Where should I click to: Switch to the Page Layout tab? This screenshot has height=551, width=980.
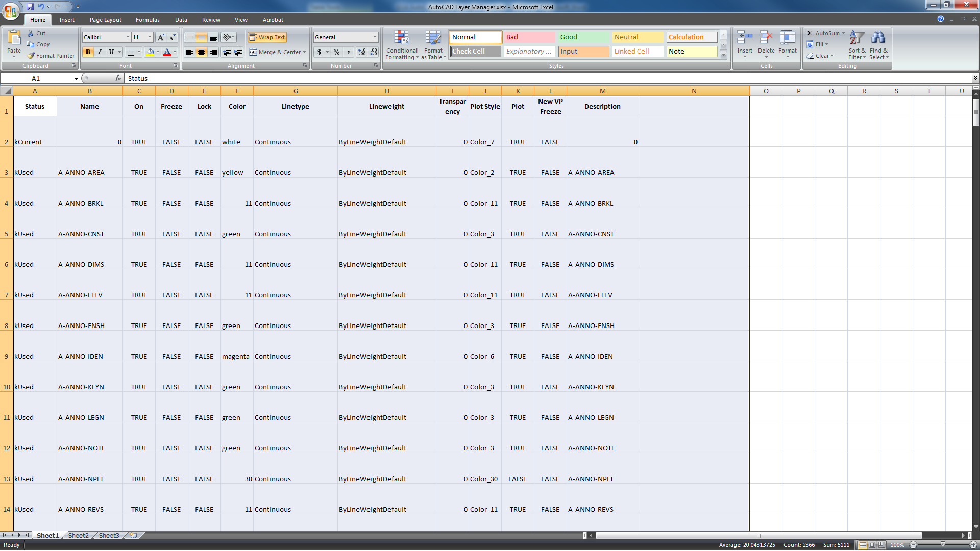pos(105,20)
